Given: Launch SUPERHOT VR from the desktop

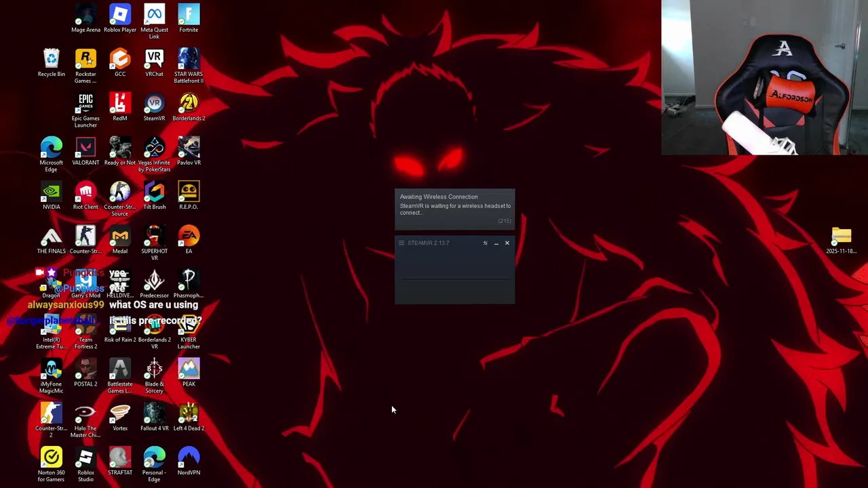Looking at the screenshot, I should (154, 243).
